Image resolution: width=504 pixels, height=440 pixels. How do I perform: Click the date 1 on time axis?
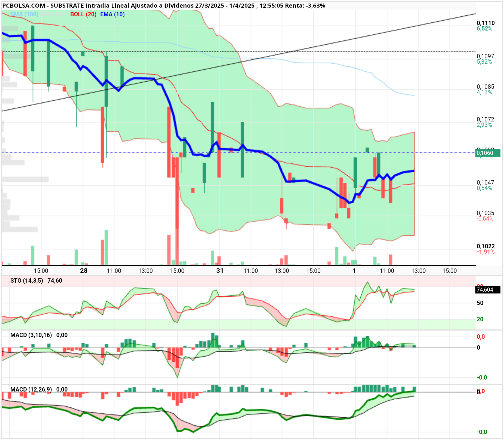pyautogui.click(x=354, y=271)
